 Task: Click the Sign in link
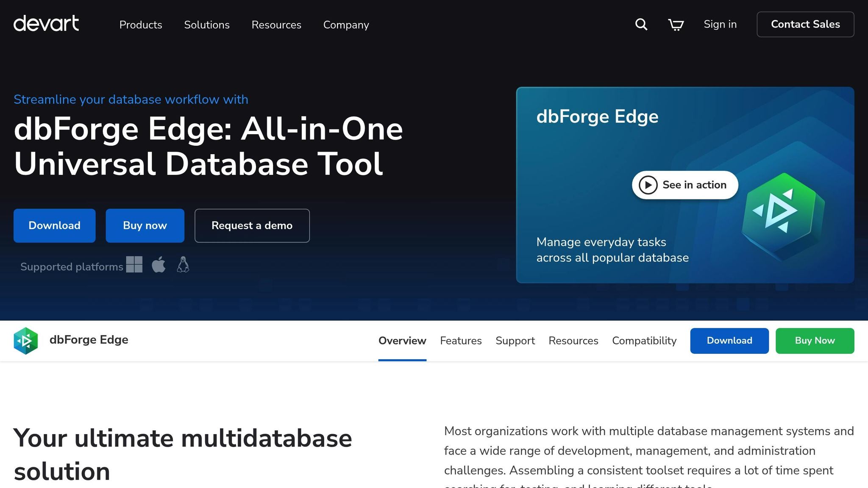point(720,25)
